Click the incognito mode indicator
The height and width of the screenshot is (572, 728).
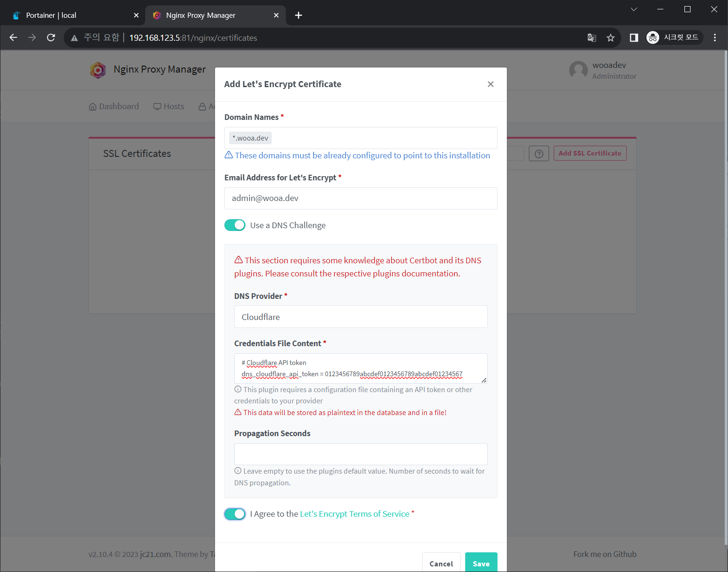click(674, 37)
